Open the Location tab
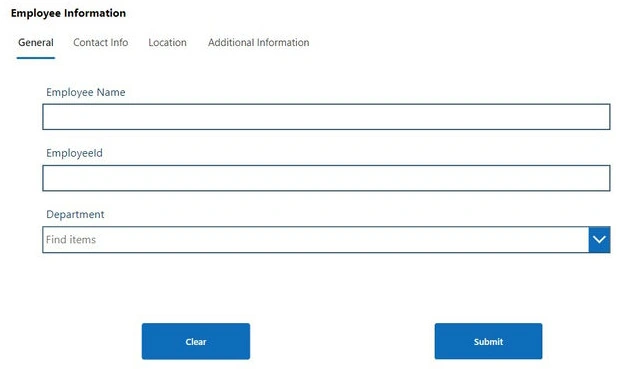The width and height of the screenshot is (622, 369). coord(167,42)
